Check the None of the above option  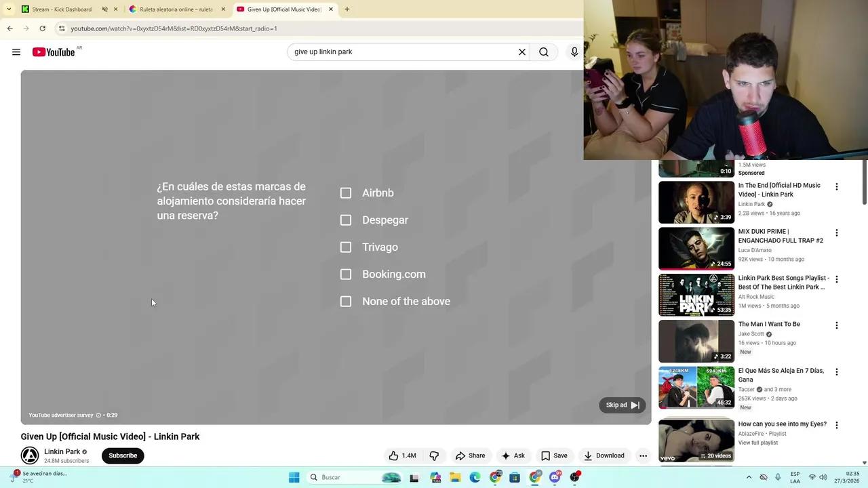point(346,302)
